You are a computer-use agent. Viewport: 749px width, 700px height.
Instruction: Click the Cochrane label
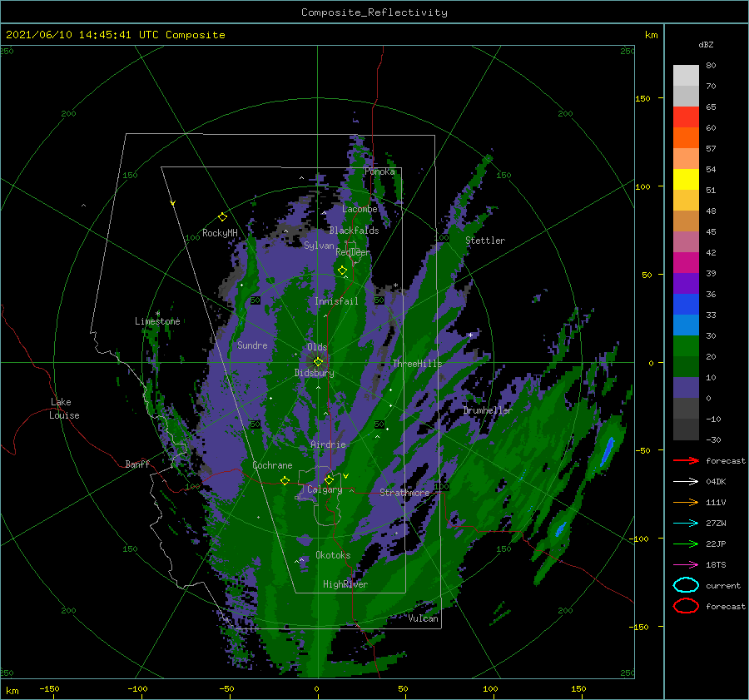[x=272, y=465]
